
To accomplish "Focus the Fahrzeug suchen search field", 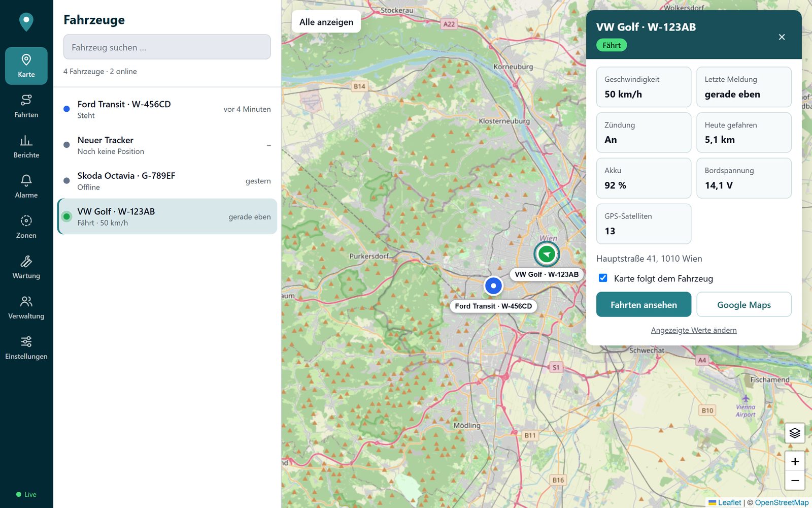I will click(x=167, y=47).
